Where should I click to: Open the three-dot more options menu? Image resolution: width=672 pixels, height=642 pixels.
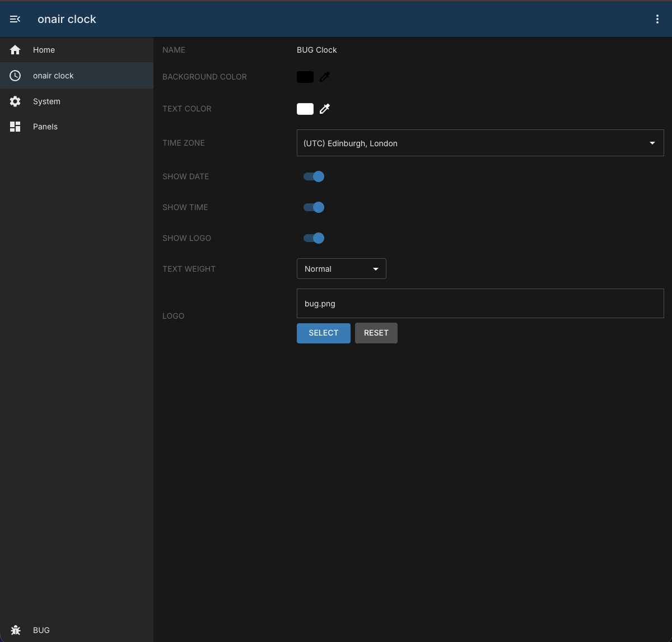(657, 19)
